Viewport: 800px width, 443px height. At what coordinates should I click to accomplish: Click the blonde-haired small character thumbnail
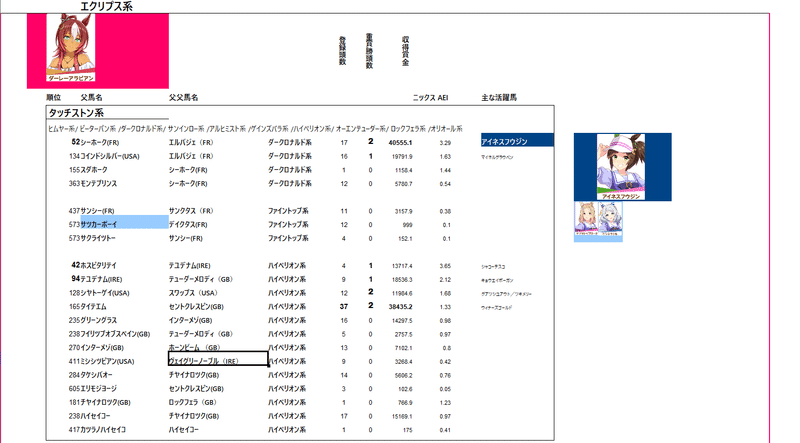[x=586, y=219]
